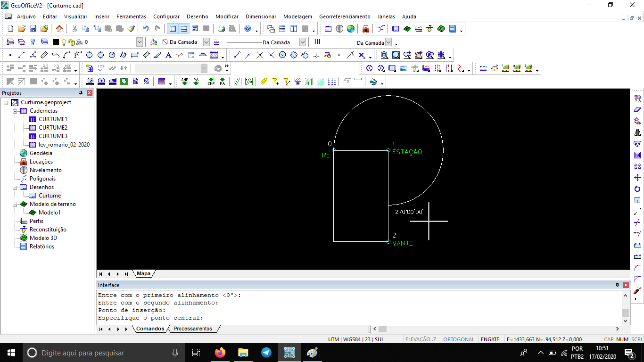
Task: Click the paint bucket fill color icon
Action: click(153, 42)
